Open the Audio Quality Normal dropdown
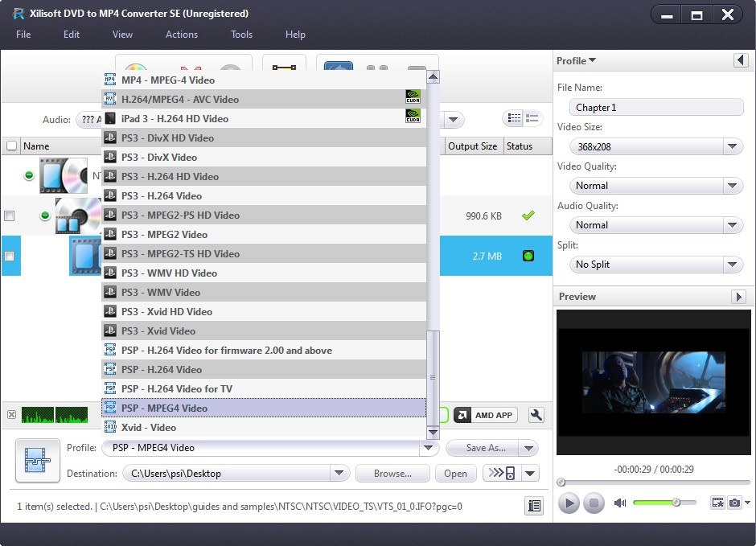 click(733, 225)
